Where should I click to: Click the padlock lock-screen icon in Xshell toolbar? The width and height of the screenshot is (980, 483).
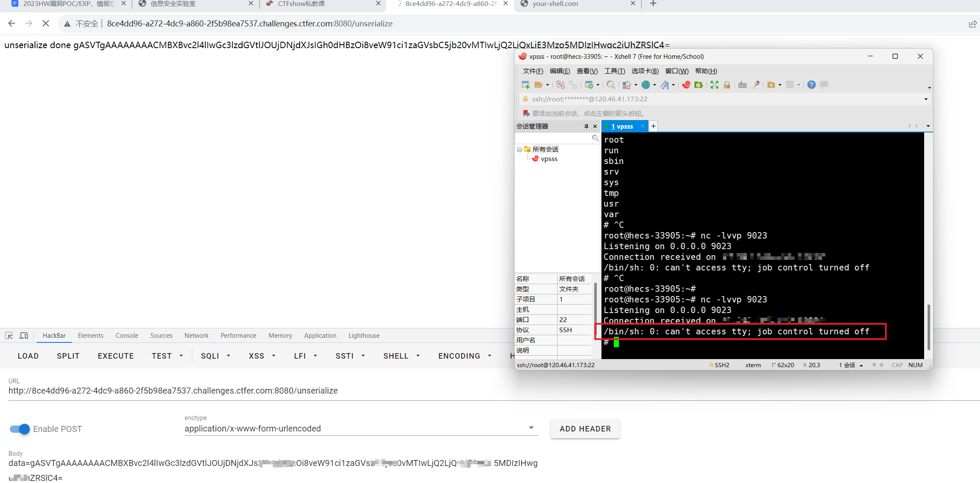(727, 85)
